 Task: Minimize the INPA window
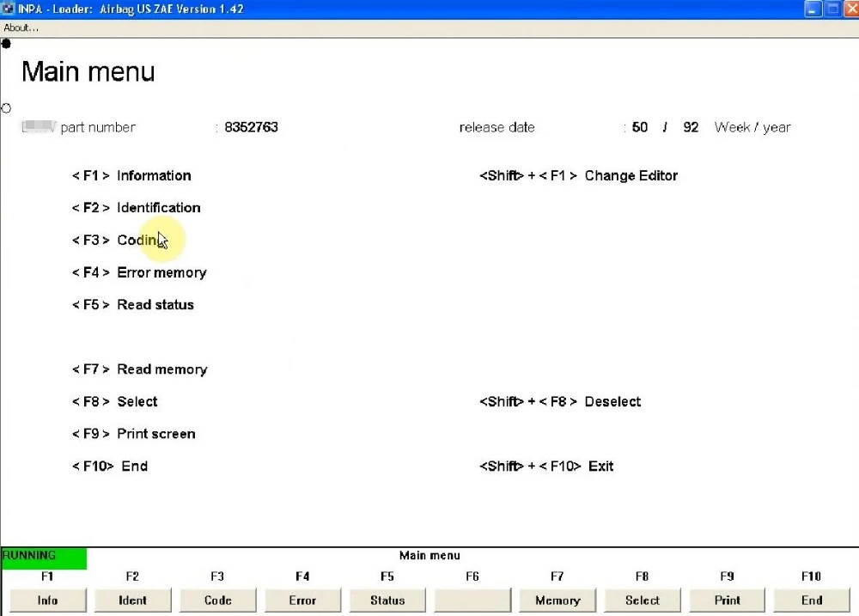pyautogui.click(x=813, y=9)
